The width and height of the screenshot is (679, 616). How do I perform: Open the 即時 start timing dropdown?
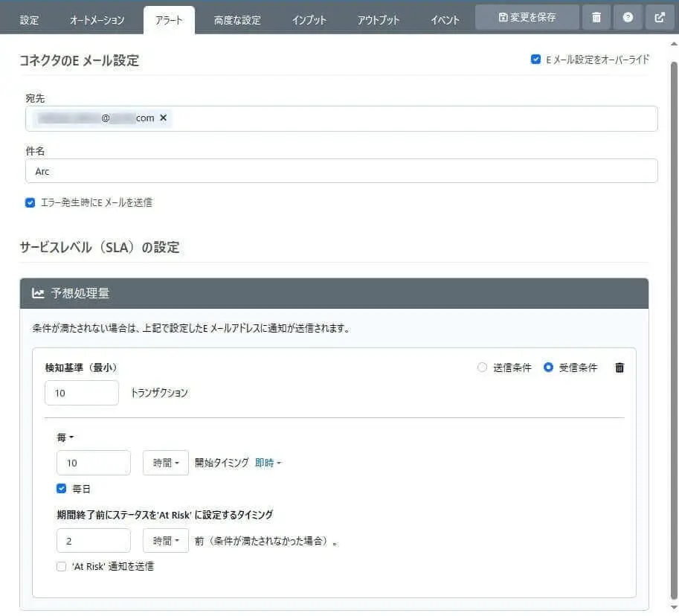coord(268,463)
